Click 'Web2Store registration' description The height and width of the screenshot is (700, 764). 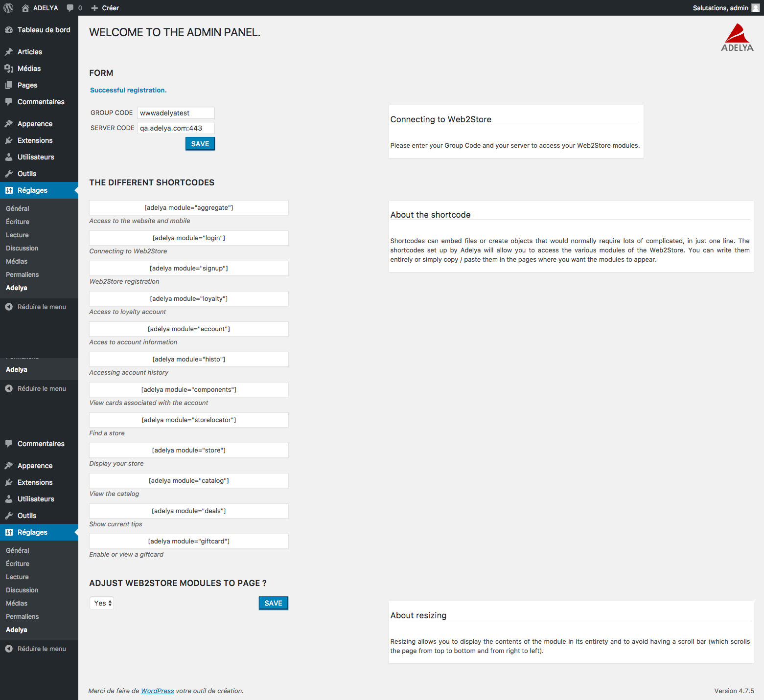click(124, 281)
